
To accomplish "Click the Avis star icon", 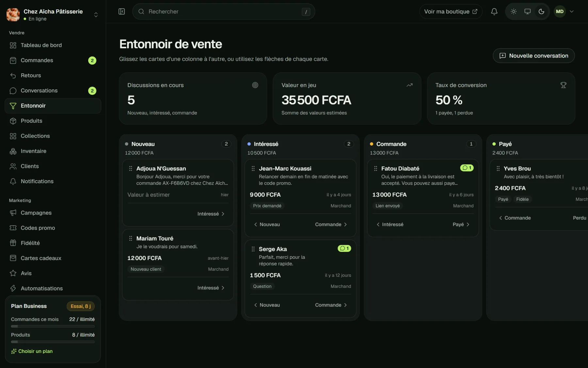I will coord(13,273).
